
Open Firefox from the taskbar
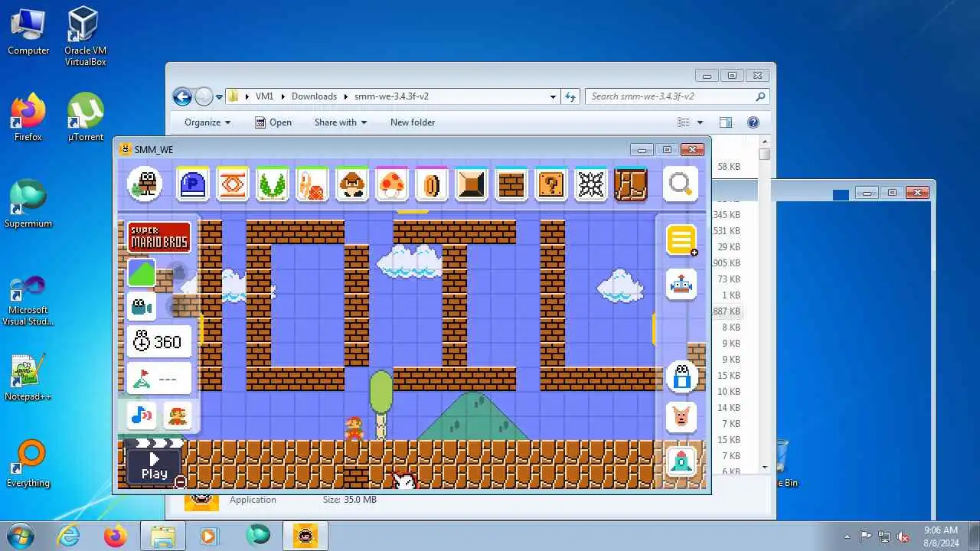pyautogui.click(x=116, y=536)
